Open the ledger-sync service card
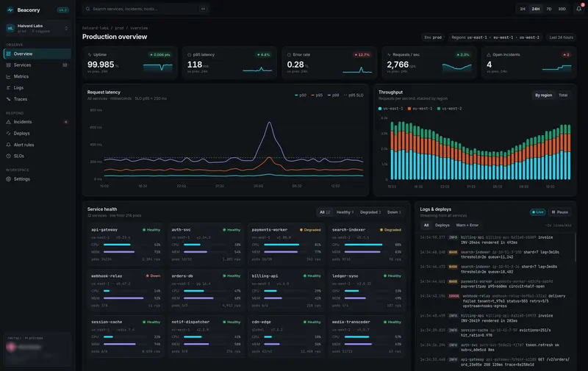Screen dimensions: 588x371 pyautogui.click(x=366, y=290)
